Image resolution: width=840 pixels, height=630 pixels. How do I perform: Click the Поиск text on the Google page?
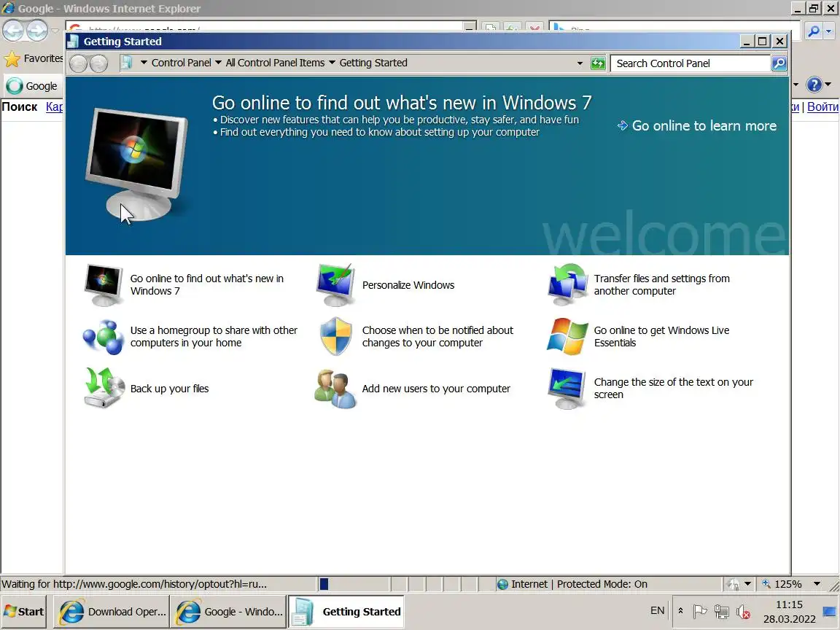[19, 106]
